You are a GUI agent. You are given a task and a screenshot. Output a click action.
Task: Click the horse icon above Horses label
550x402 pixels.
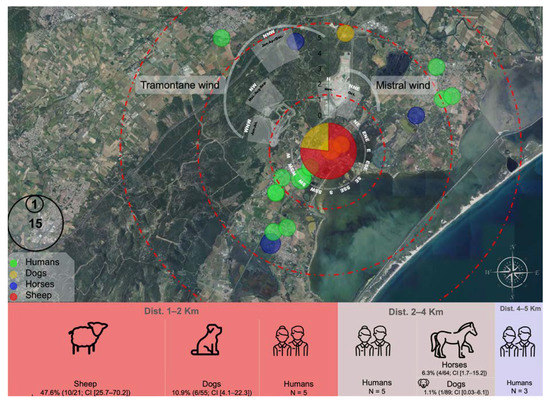[454, 341]
